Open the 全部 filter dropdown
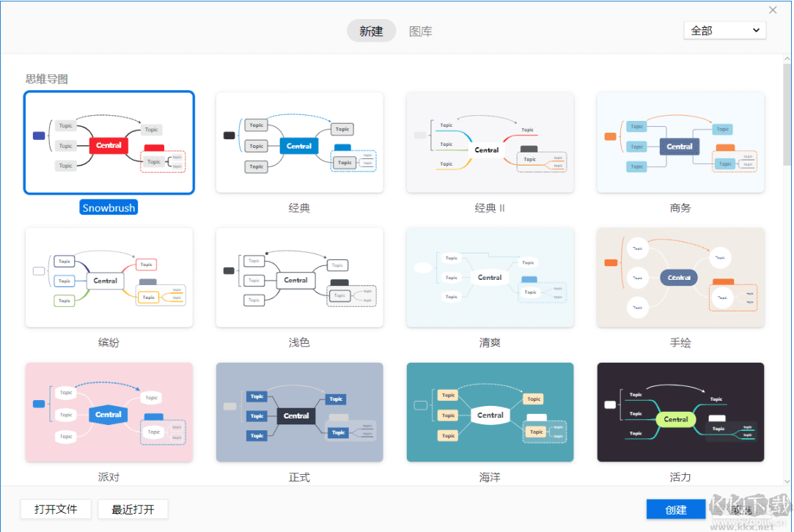Screen dimensions: 794x532 coord(724,30)
